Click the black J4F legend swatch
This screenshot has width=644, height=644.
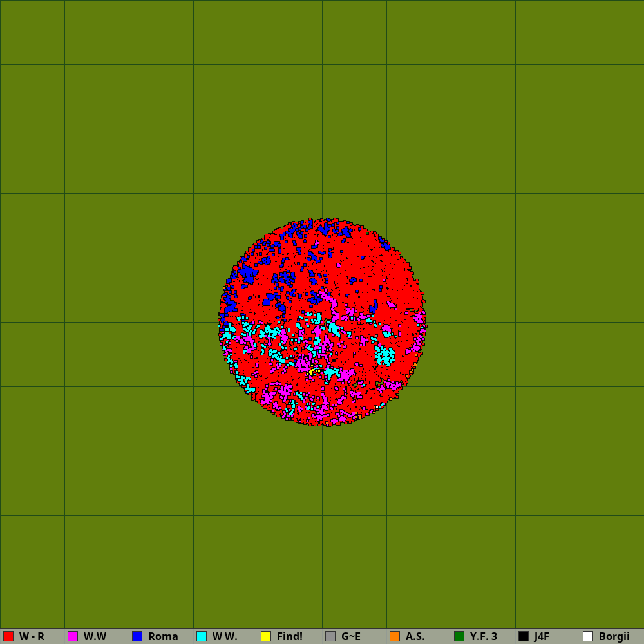click(x=524, y=636)
